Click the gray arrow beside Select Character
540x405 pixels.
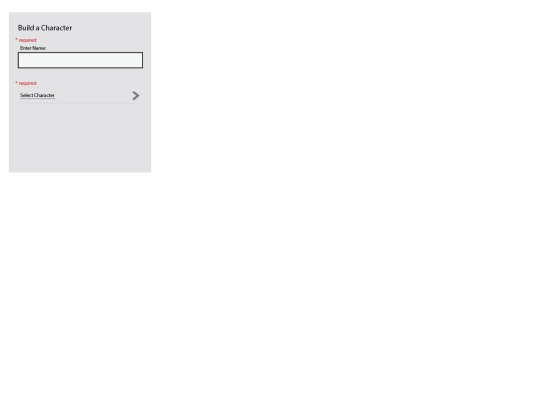pos(136,95)
